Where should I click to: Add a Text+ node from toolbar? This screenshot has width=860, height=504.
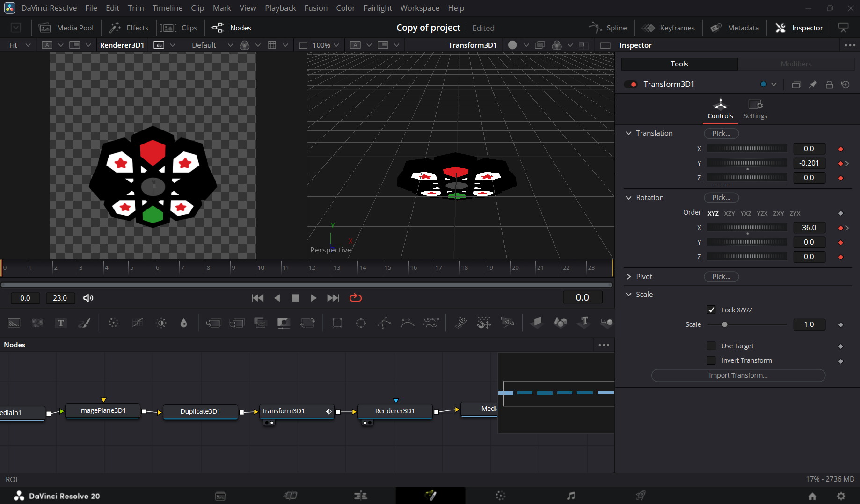(x=61, y=323)
